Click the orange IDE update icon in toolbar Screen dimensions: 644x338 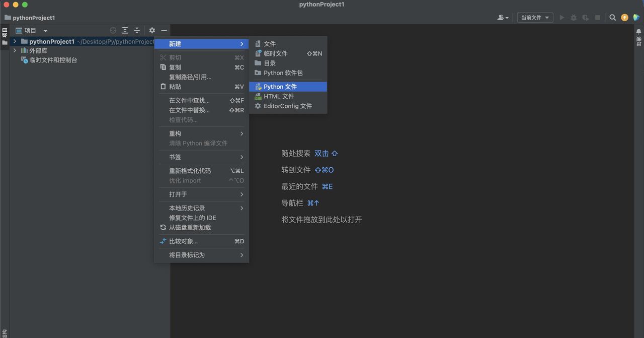(624, 17)
